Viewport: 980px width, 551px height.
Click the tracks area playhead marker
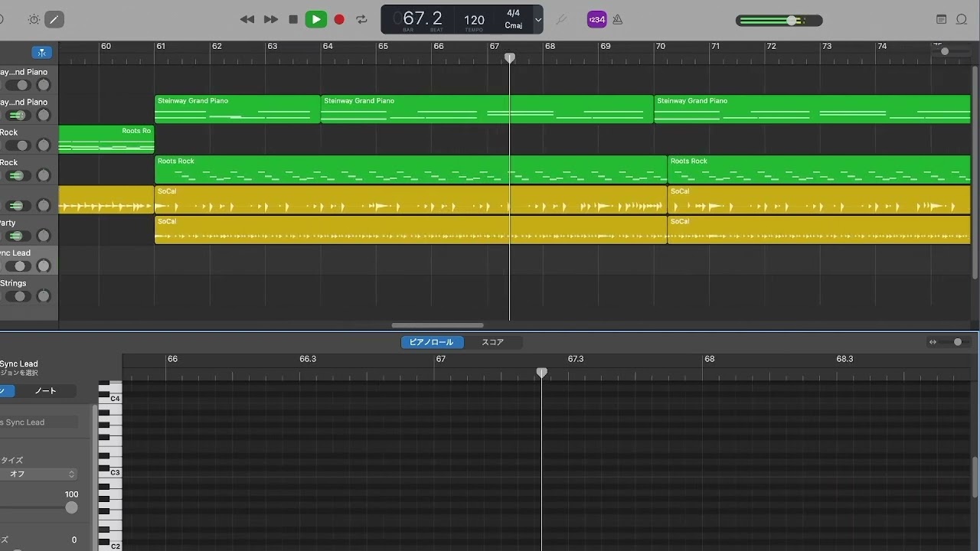click(509, 58)
